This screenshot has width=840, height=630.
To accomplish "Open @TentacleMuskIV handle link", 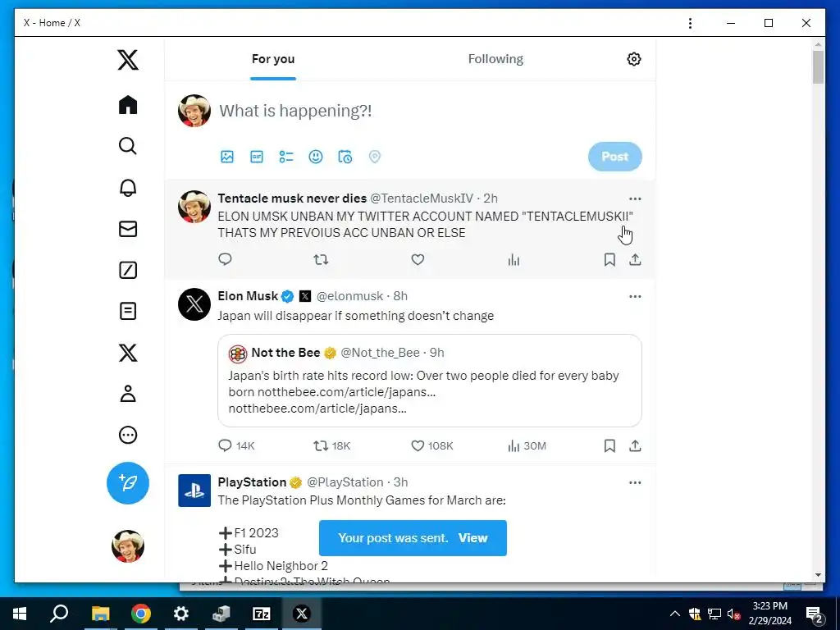I will point(422,199).
